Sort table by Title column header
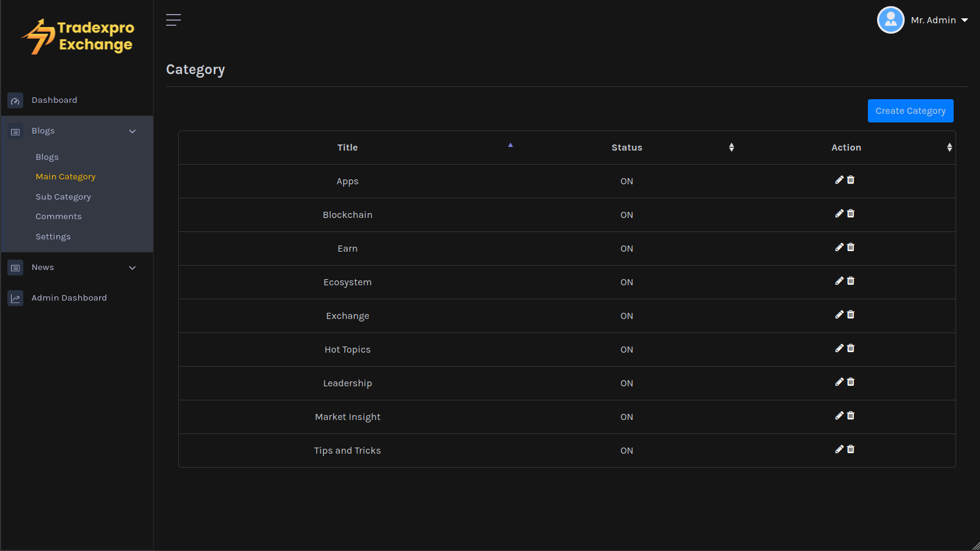This screenshot has height=551, width=980. tap(347, 148)
